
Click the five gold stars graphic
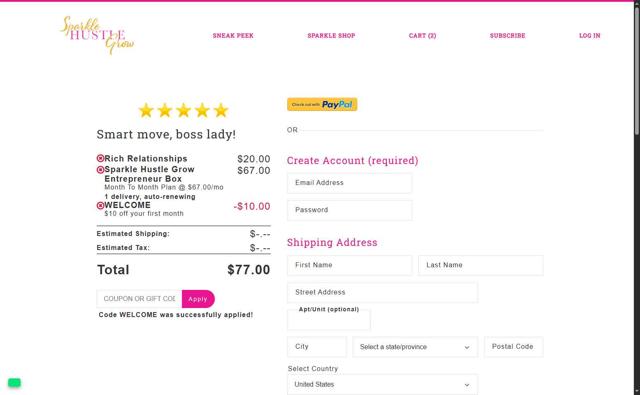(x=183, y=111)
